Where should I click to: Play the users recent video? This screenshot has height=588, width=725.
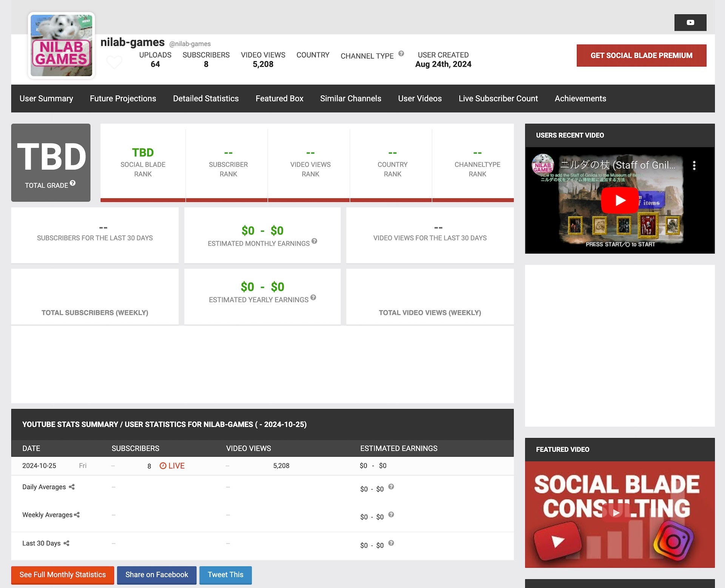(x=620, y=200)
